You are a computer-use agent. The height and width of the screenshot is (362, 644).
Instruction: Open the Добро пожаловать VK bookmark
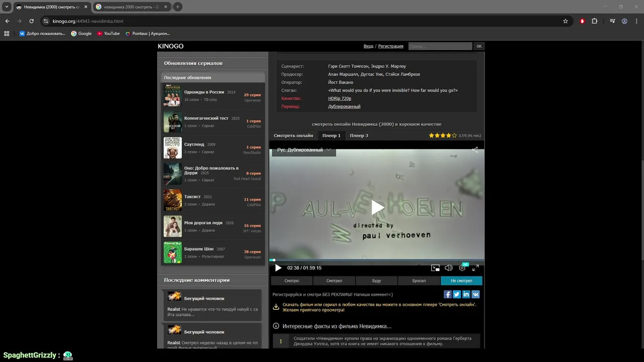coord(42,34)
